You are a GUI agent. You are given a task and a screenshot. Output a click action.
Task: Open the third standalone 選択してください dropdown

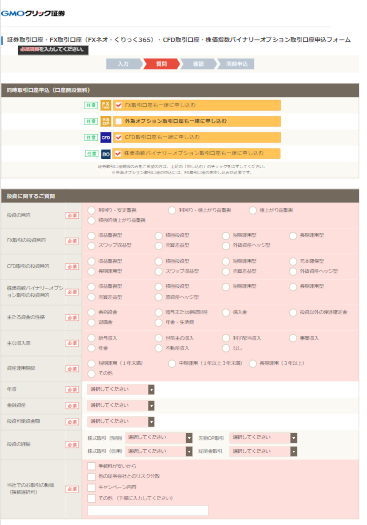pos(121,422)
